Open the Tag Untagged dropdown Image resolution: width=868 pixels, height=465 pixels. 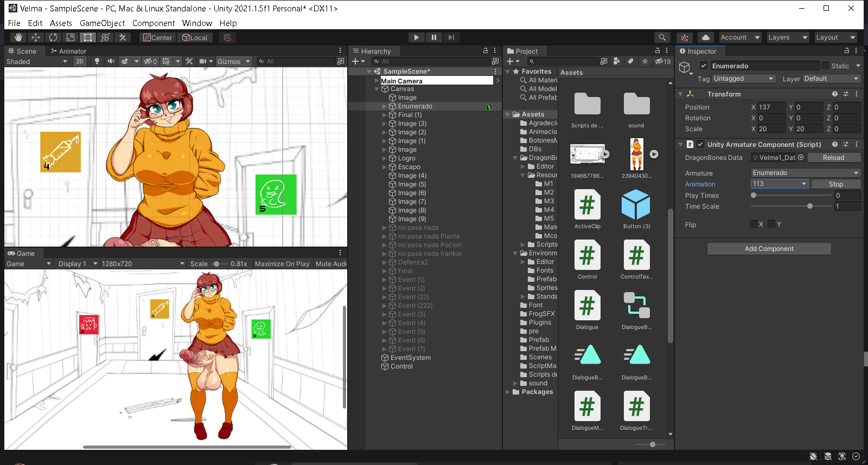click(744, 79)
